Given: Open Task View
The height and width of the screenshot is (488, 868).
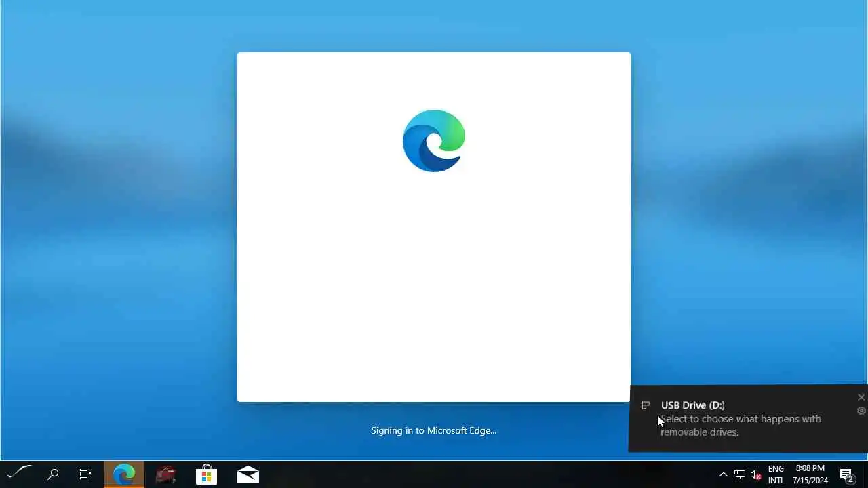Looking at the screenshot, I should pos(85,474).
